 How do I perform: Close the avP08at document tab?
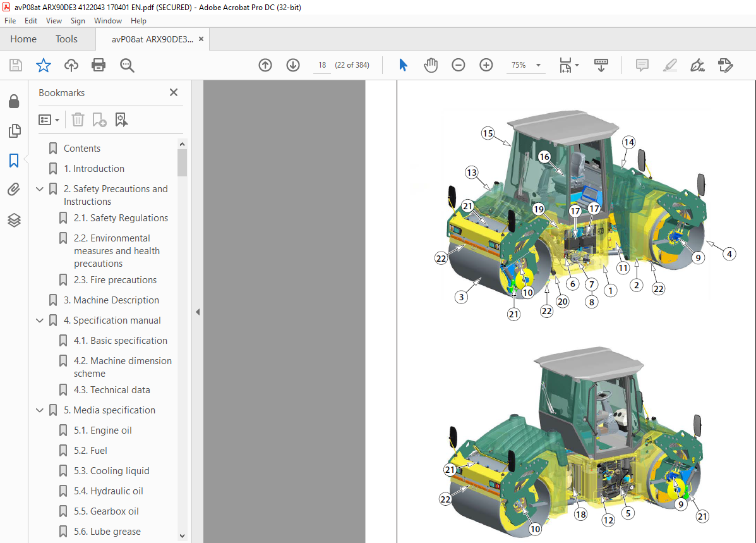[x=201, y=39]
